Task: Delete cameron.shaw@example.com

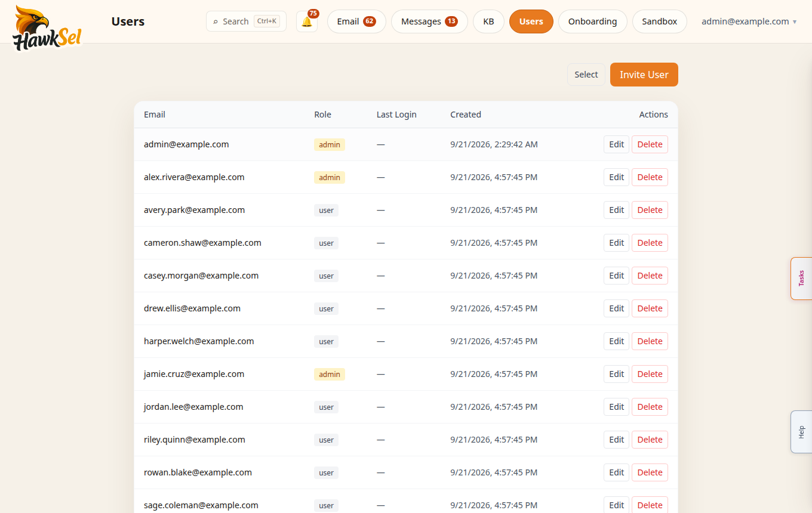Action: point(650,243)
